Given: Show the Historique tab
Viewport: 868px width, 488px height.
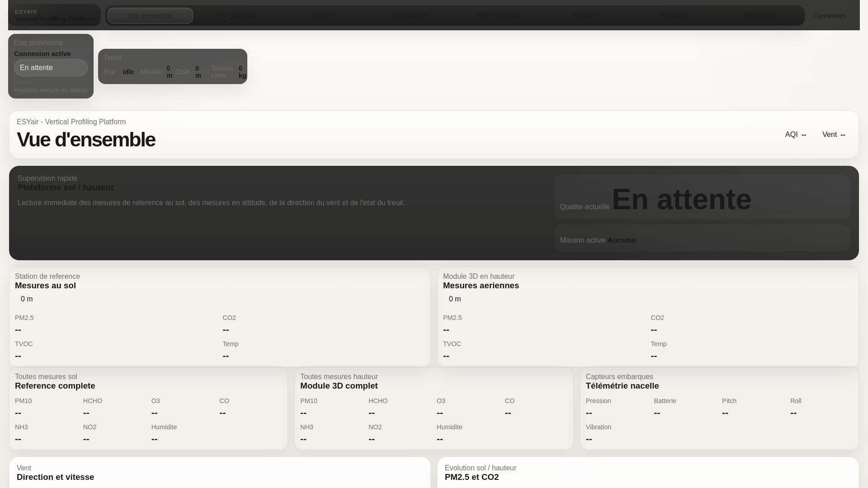Looking at the screenshot, I should pyautogui.click(x=672, y=16).
